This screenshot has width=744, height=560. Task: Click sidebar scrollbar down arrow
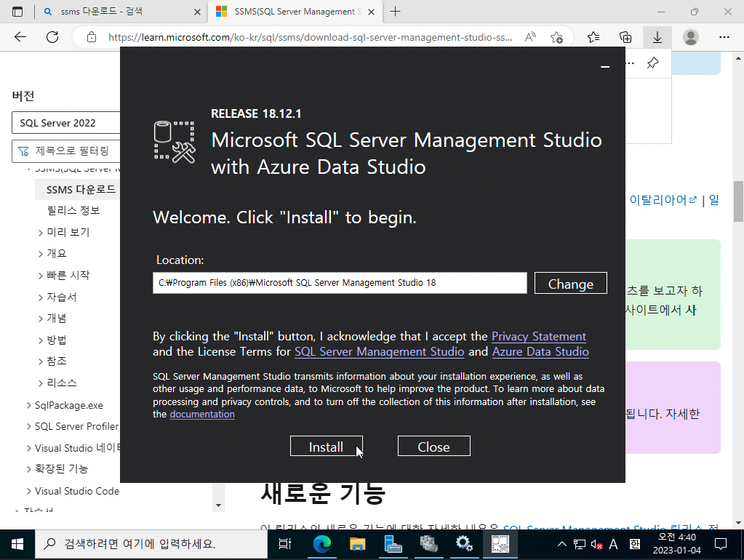pyautogui.click(x=218, y=505)
